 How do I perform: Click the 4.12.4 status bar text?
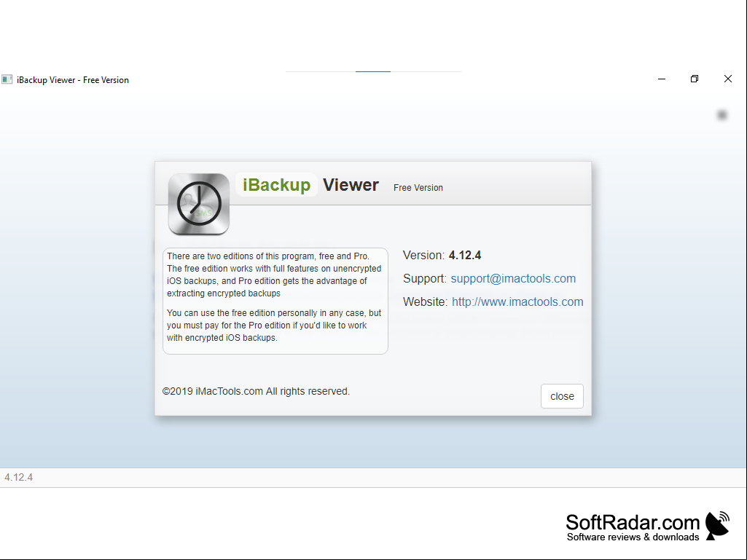click(18, 477)
